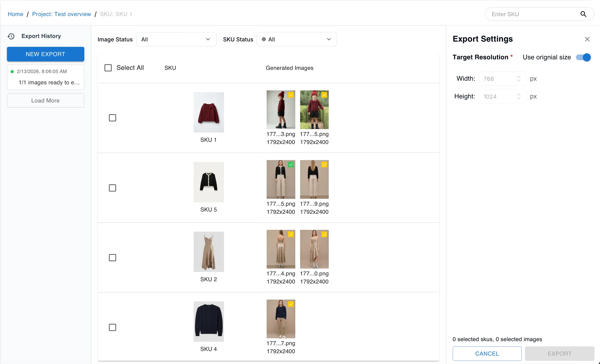Toggle yellow check on SKU 2 177...0.png
The width and height of the screenshot is (600, 364).
click(x=324, y=234)
